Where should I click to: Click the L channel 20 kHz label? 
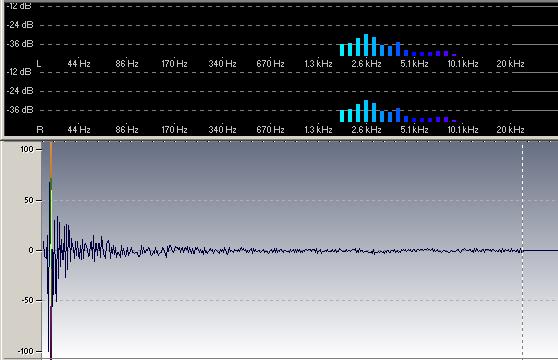coord(510,64)
